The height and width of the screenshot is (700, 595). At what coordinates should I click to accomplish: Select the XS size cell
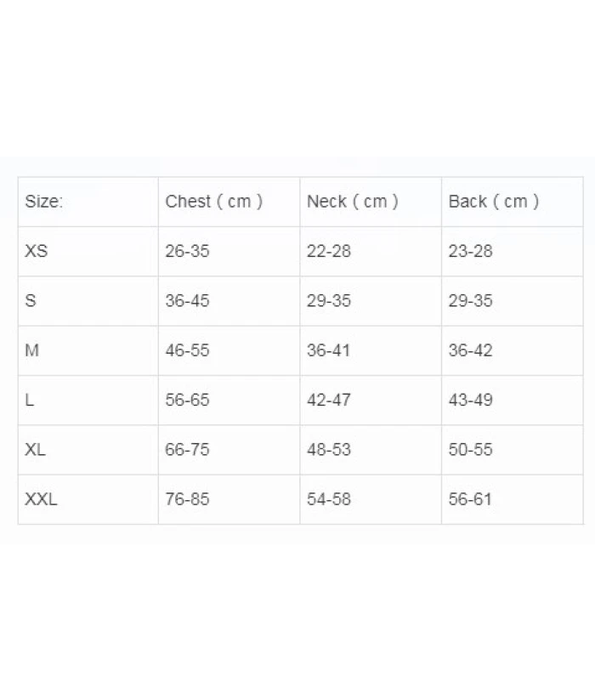37,251
